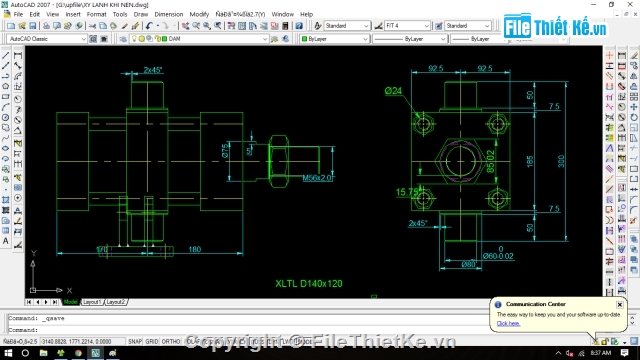
Task: Open the Windows Start menu
Action: [8, 353]
